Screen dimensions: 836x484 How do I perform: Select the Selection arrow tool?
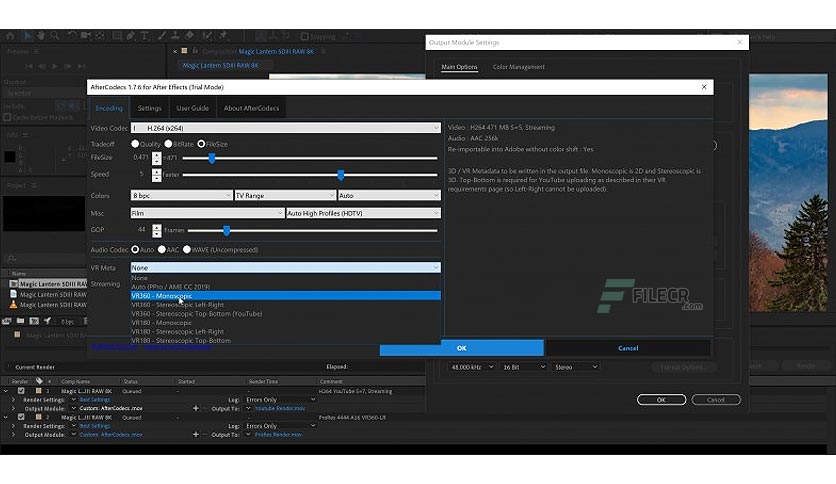[x=27, y=36]
